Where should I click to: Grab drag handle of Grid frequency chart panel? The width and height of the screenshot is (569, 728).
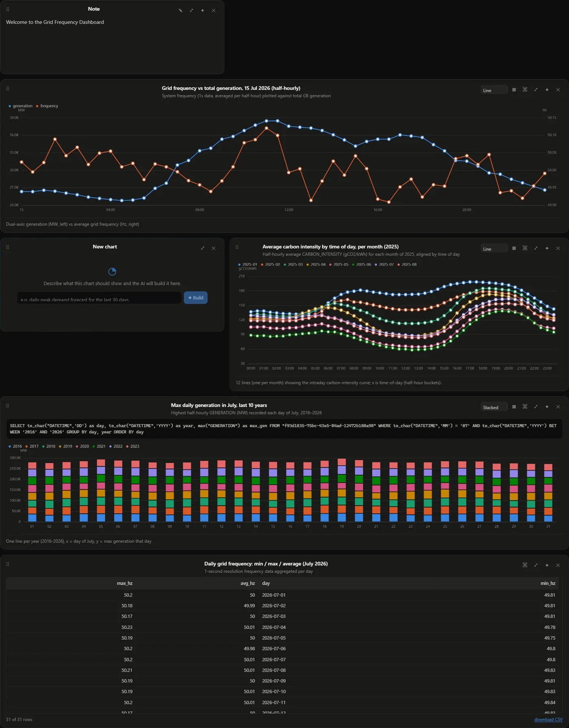[x=7, y=89]
